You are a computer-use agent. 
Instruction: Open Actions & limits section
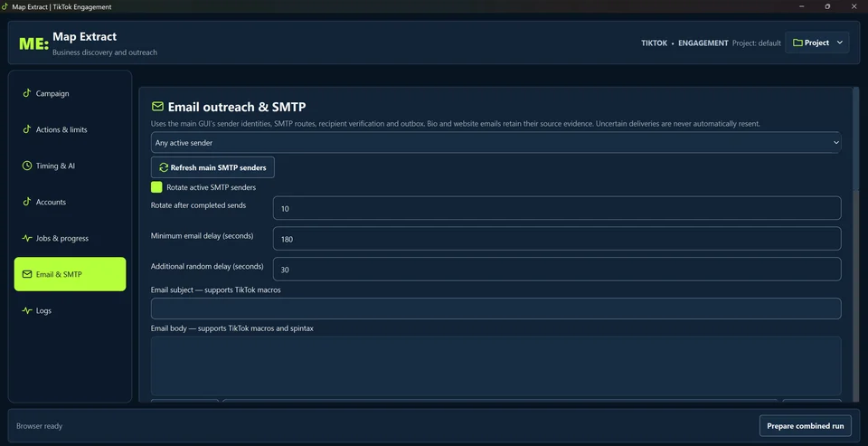pyautogui.click(x=70, y=129)
